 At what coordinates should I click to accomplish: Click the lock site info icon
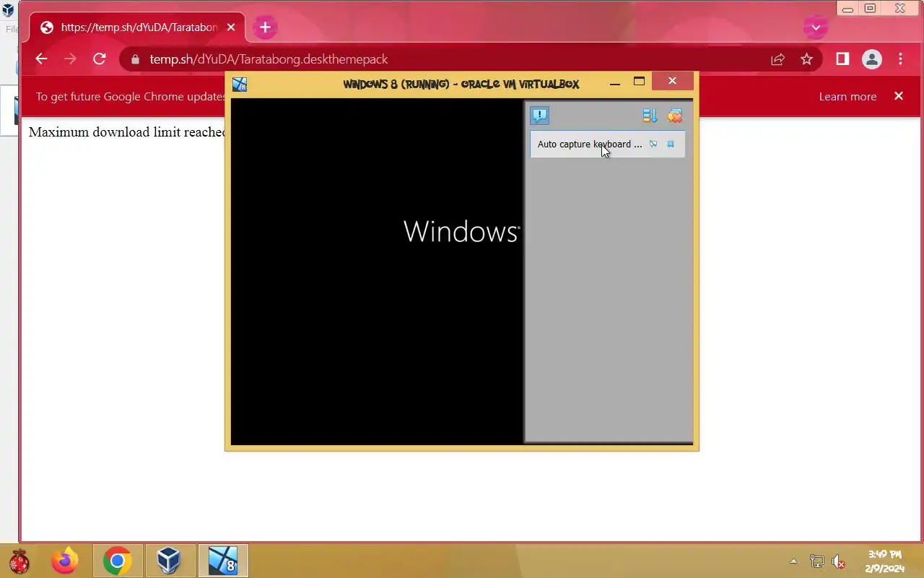135,59
